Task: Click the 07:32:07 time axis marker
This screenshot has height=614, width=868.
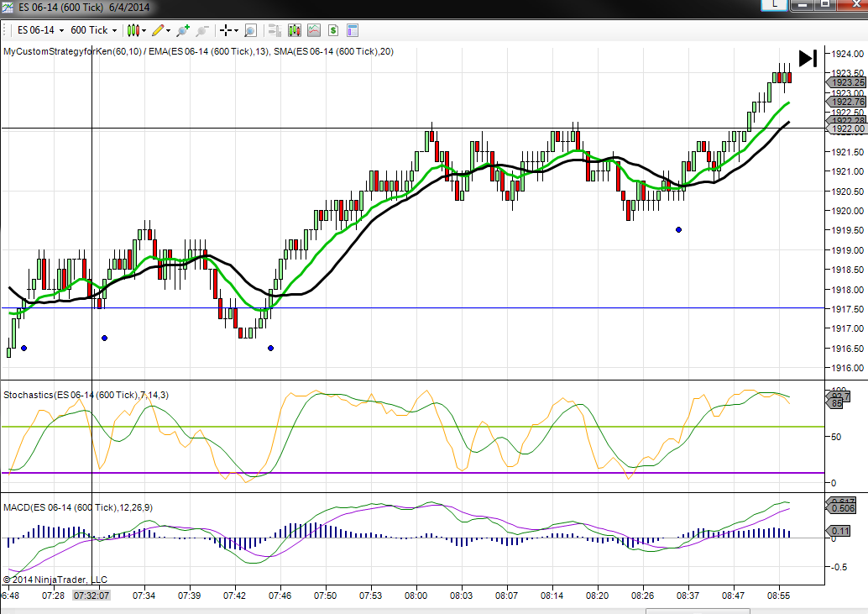Action: (x=92, y=596)
